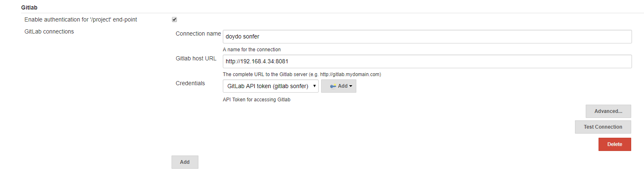Viewport: 644px width, 170px height.
Task: Click the Connection name field with doydo sonfer
Action: 427,36
